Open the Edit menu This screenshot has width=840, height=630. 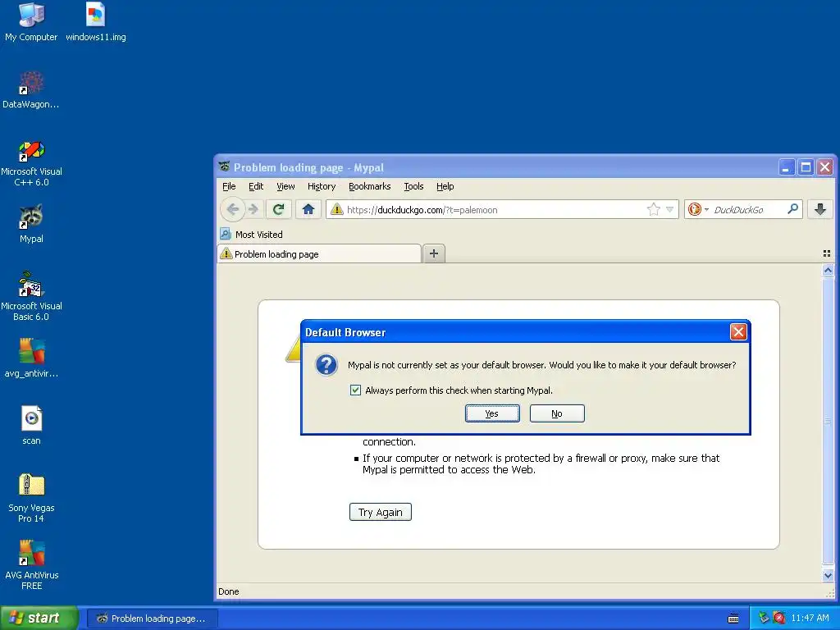[256, 186]
